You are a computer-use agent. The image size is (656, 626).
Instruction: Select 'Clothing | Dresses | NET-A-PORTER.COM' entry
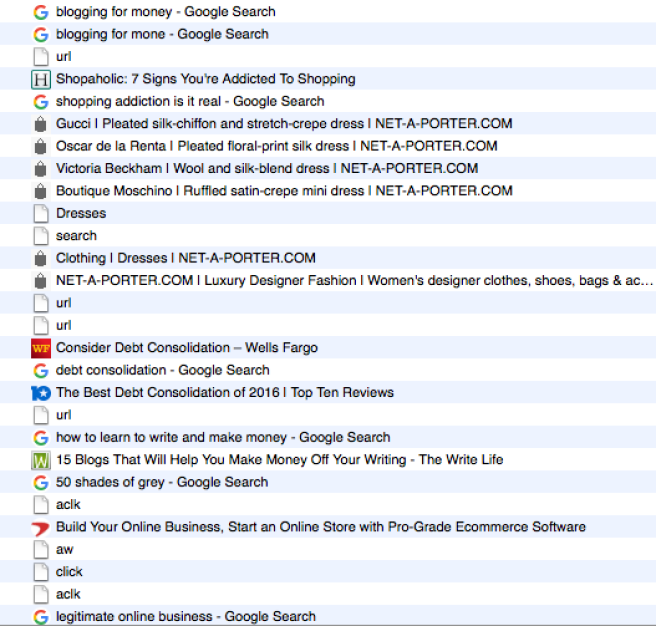point(185,258)
